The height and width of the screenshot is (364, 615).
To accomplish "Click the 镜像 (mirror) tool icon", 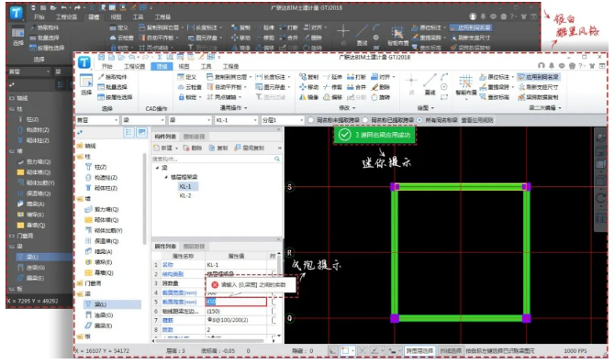I will tap(303, 97).
